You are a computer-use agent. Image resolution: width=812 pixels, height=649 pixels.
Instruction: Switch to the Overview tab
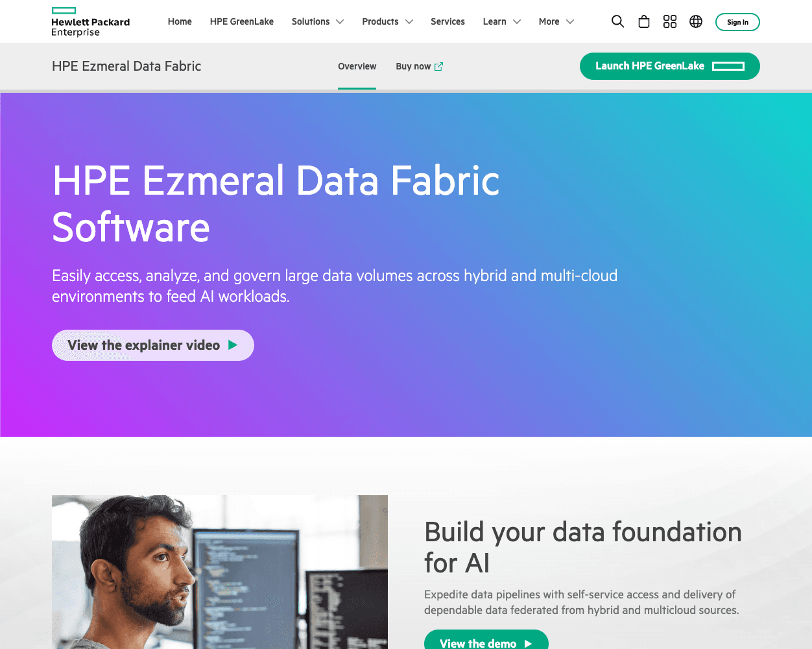(x=357, y=66)
